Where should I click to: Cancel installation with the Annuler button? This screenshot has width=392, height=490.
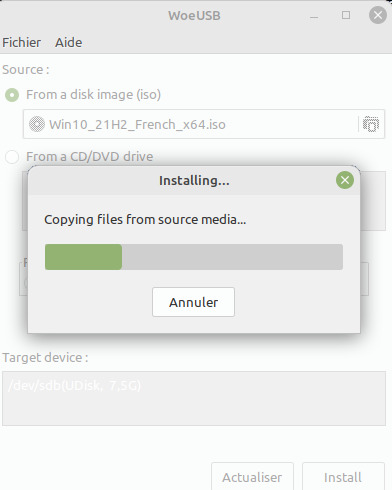[193, 302]
